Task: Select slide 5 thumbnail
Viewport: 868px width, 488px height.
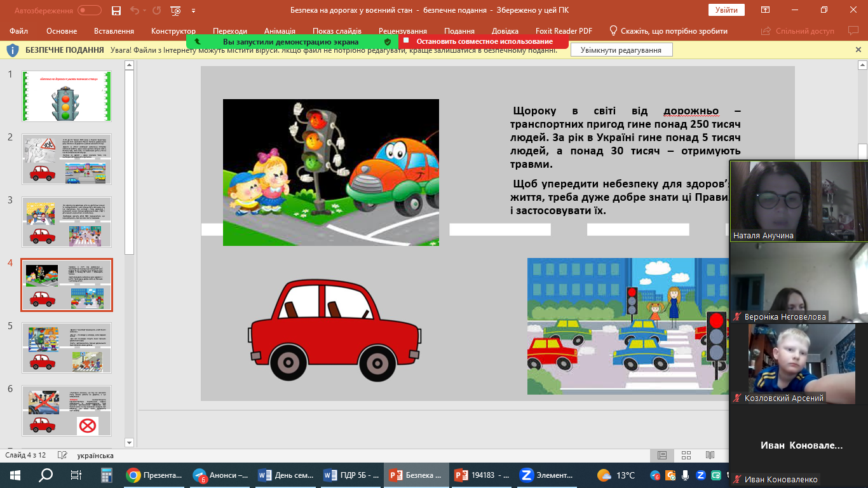Action: 67,348
